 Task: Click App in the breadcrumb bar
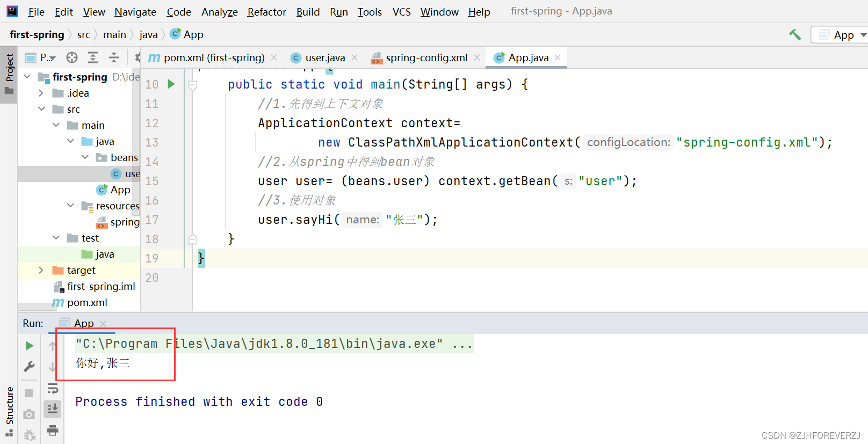tap(187, 35)
